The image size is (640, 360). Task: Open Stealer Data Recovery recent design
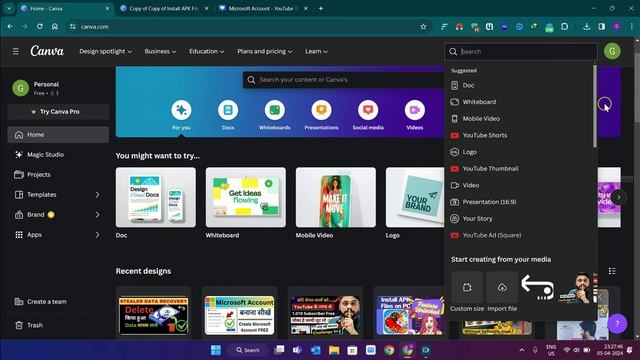153,315
